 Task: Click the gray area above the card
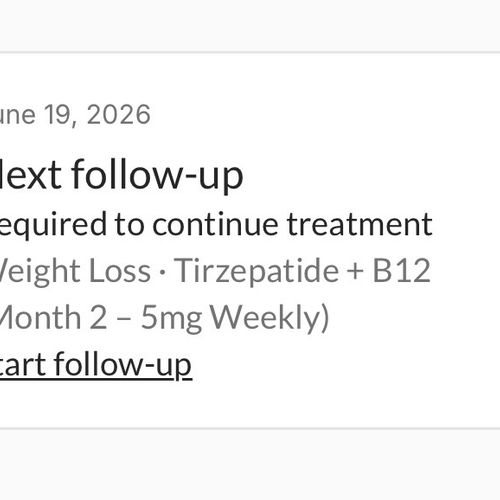[250, 25]
